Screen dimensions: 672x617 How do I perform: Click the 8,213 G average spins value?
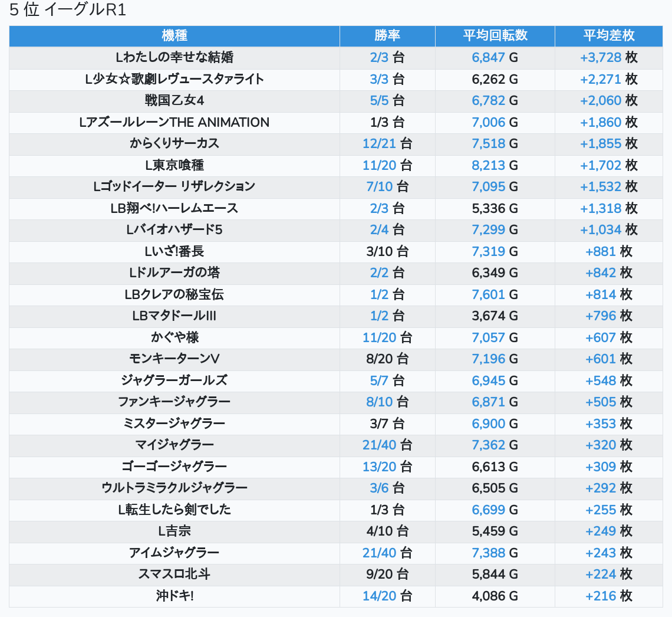click(495, 165)
